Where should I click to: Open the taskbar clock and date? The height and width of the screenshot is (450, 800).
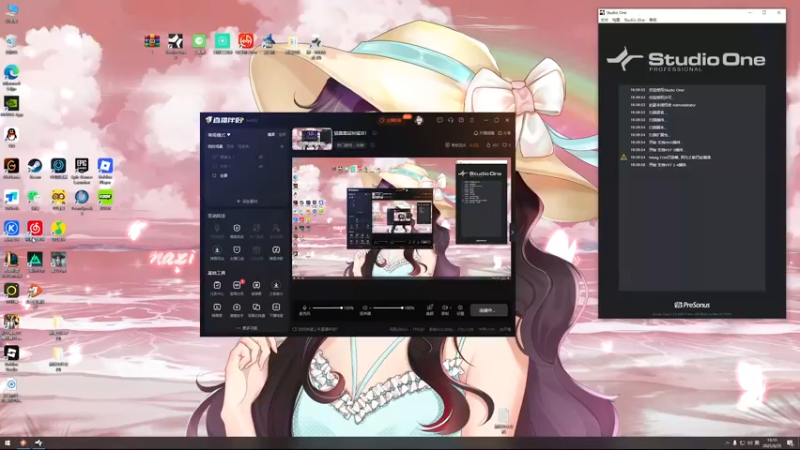click(x=770, y=443)
